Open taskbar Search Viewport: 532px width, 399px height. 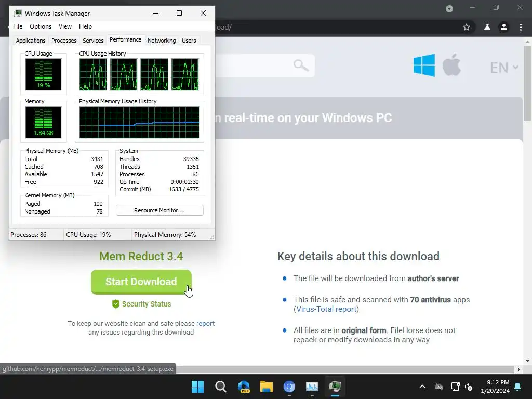pyautogui.click(x=220, y=387)
